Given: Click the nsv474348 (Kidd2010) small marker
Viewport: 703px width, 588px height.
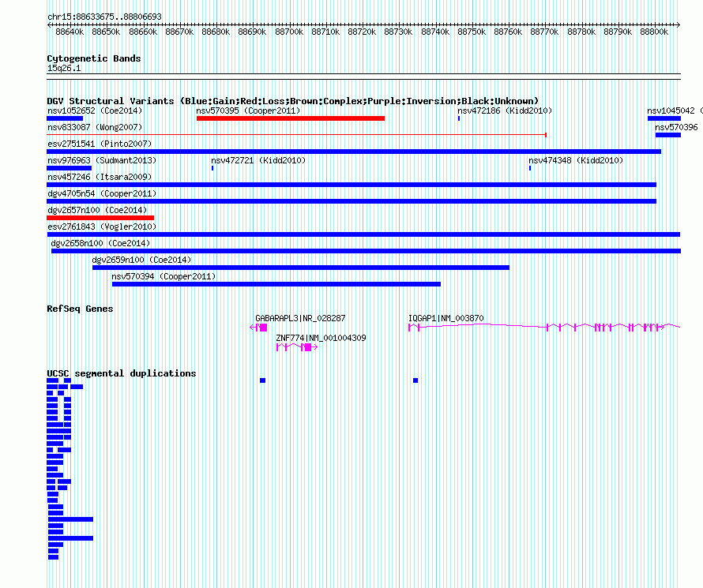Looking at the screenshot, I should point(530,168).
